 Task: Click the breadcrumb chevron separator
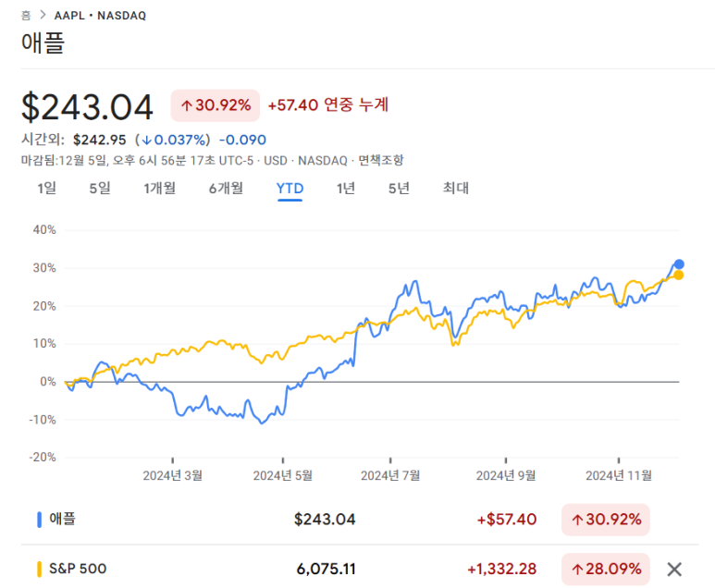click(43, 15)
